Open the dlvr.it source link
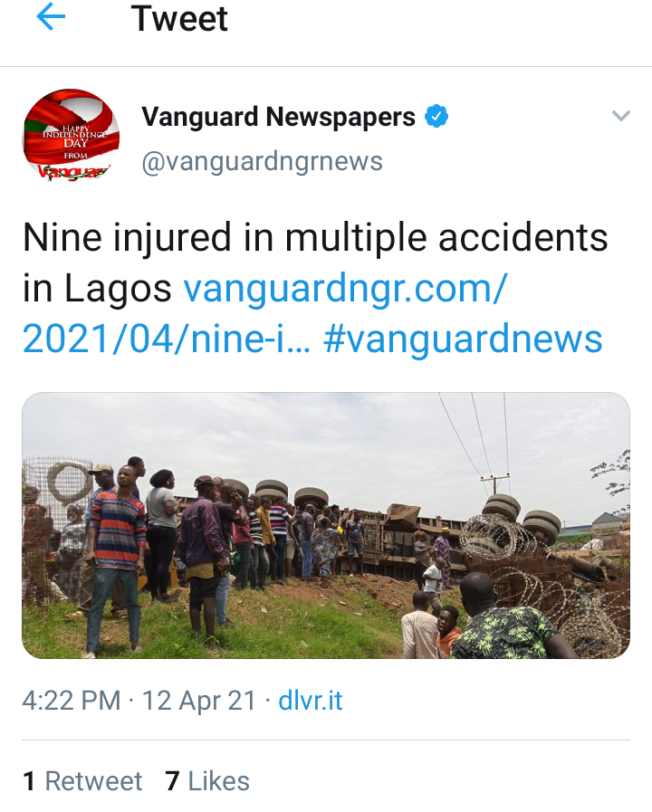Viewport: 652px width, 812px height. point(311,701)
